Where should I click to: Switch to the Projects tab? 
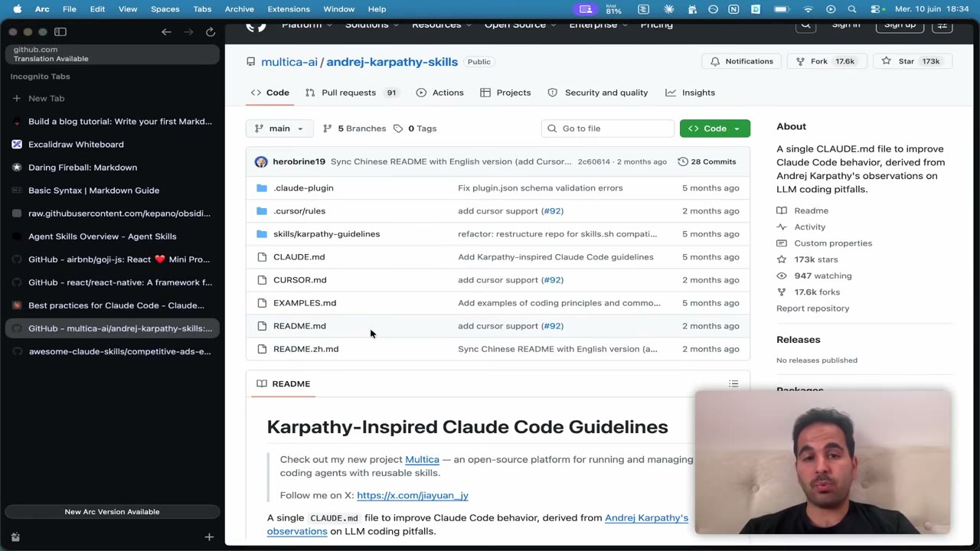pyautogui.click(x=505, y=93)
